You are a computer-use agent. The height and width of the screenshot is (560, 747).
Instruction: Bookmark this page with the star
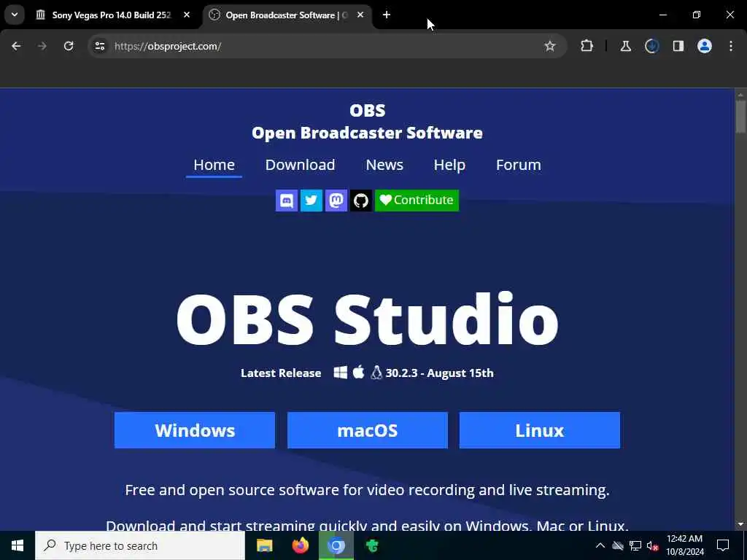tap(550, 46)
